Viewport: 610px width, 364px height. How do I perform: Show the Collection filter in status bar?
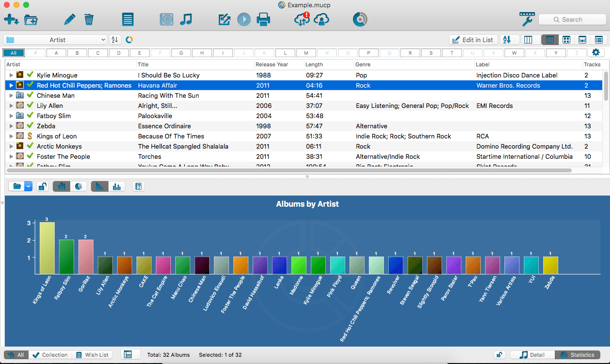click(x=50, y=355)
